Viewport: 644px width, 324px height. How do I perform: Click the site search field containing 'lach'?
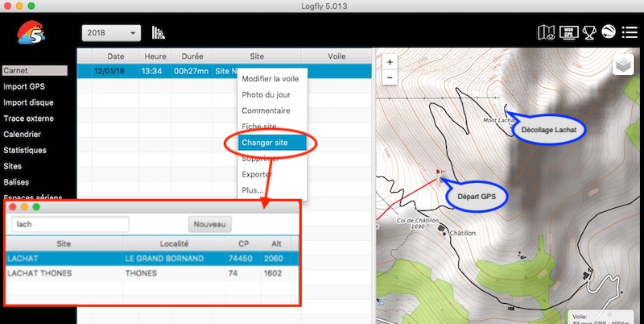point(70,224)
